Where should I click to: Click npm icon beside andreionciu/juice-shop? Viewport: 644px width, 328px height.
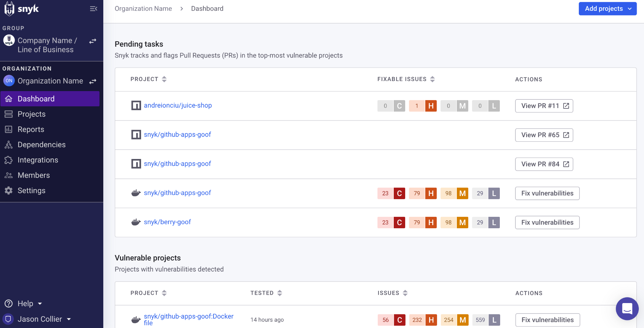point(136,105)
